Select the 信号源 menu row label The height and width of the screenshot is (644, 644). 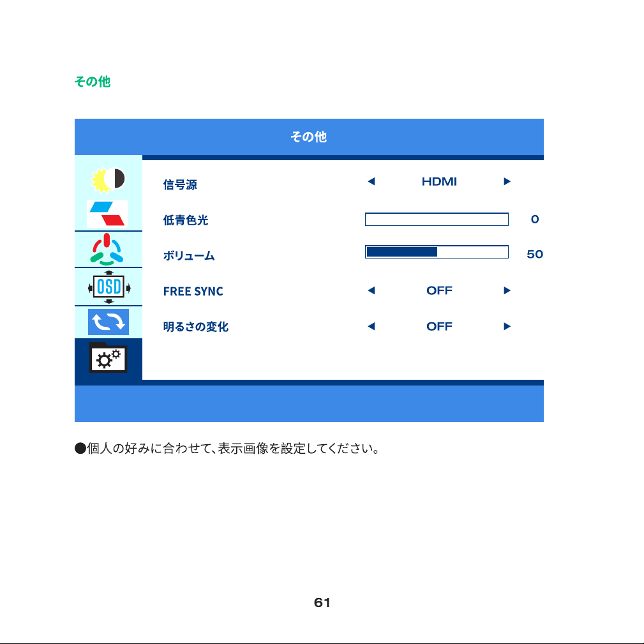pyautogui.click(x=180, y=184)
